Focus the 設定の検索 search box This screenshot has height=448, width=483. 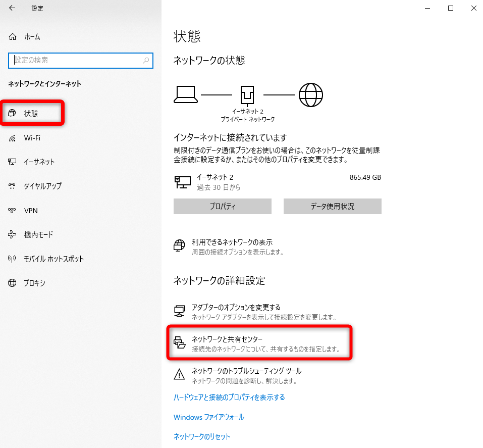(81, 61)
